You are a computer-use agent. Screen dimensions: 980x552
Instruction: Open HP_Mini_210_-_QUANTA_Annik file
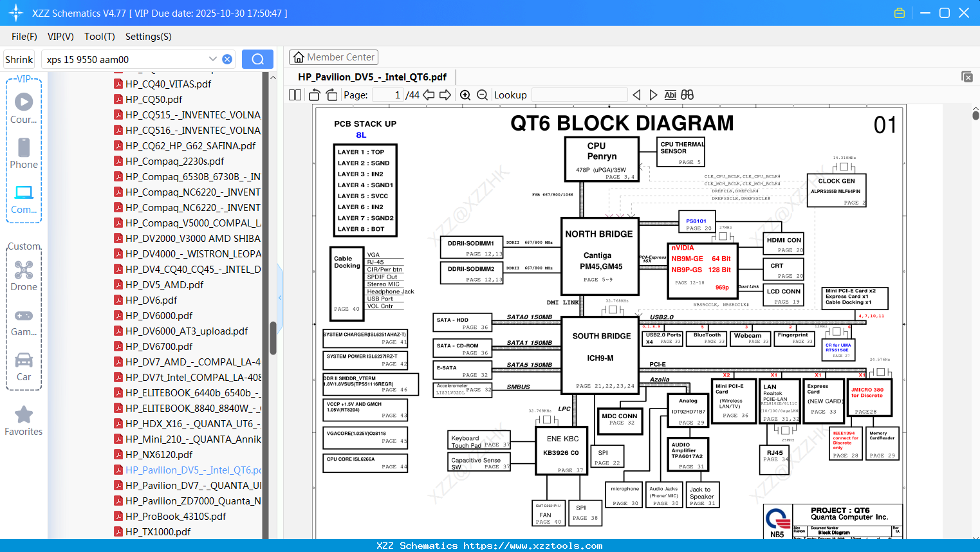[187, 439]
